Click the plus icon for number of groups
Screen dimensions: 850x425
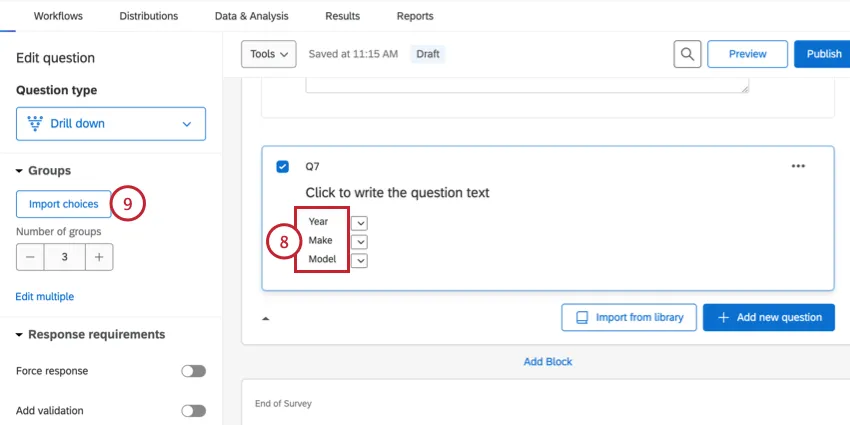(x=99, y=257)
